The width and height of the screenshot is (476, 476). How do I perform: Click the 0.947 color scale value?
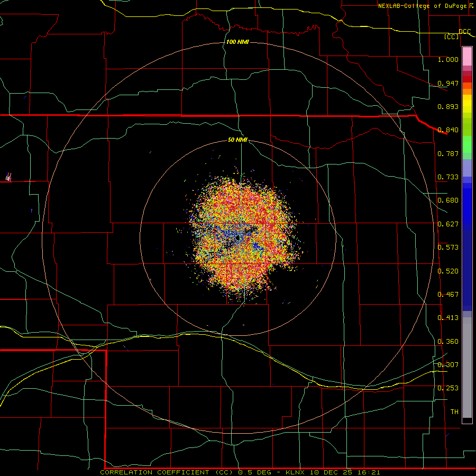448,83
